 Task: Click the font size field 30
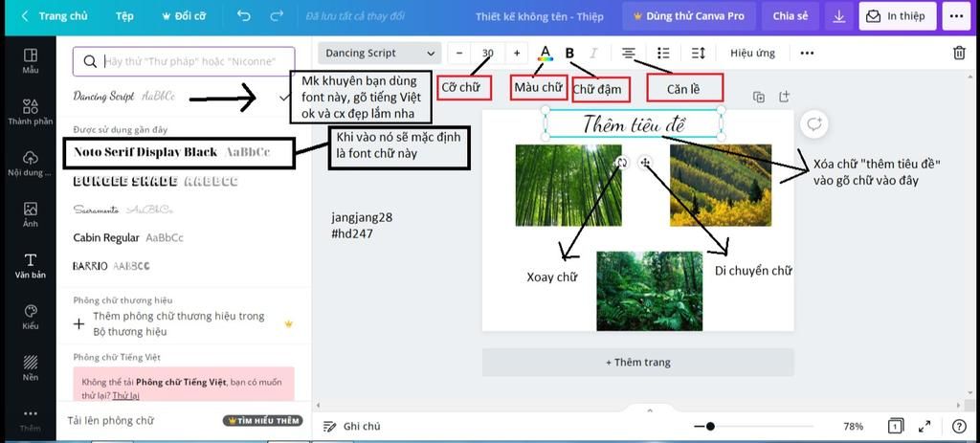pyautogui.click(x=488, y=54)
